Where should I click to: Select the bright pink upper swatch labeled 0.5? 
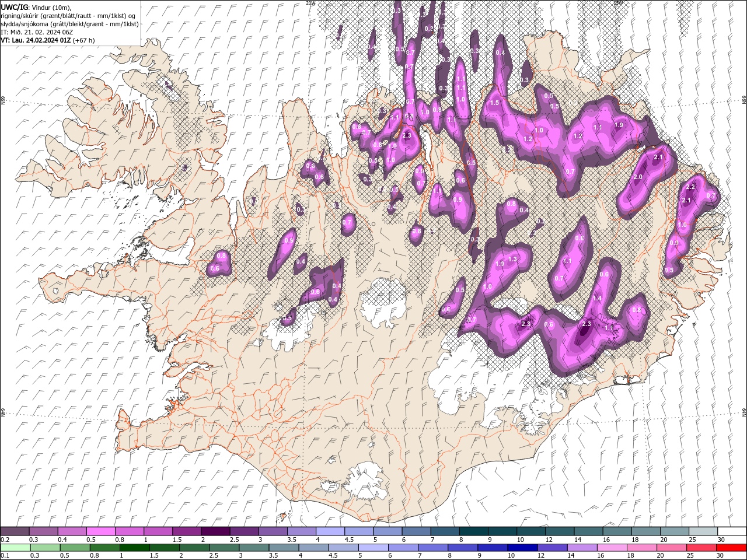coord(100,531)
